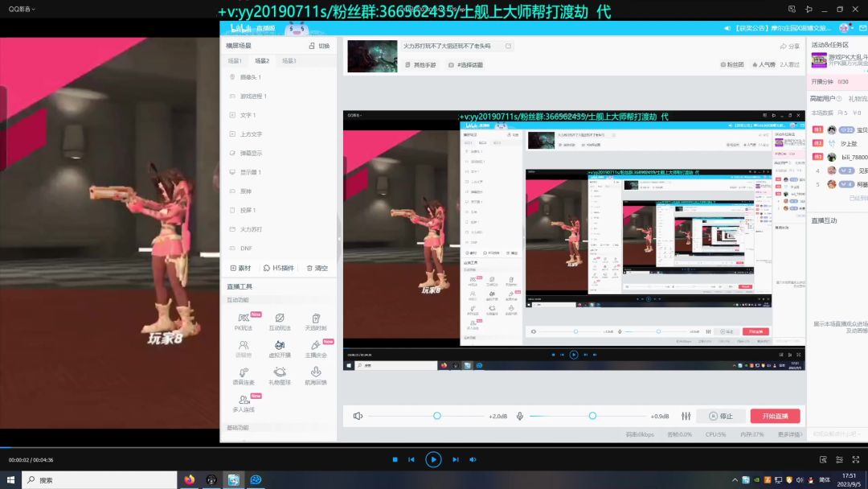
Task: Click the 开始直播 start streaming button
Action: coord(775,416)
